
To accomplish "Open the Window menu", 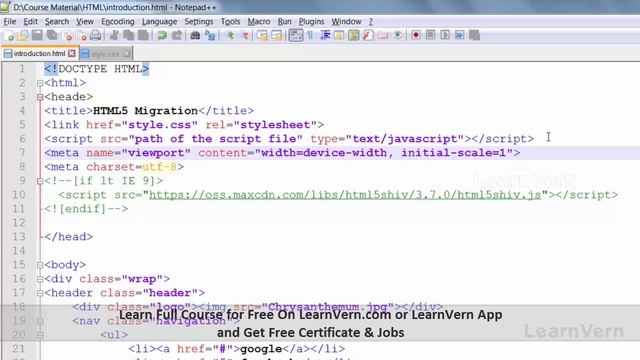I will point(346,21).
